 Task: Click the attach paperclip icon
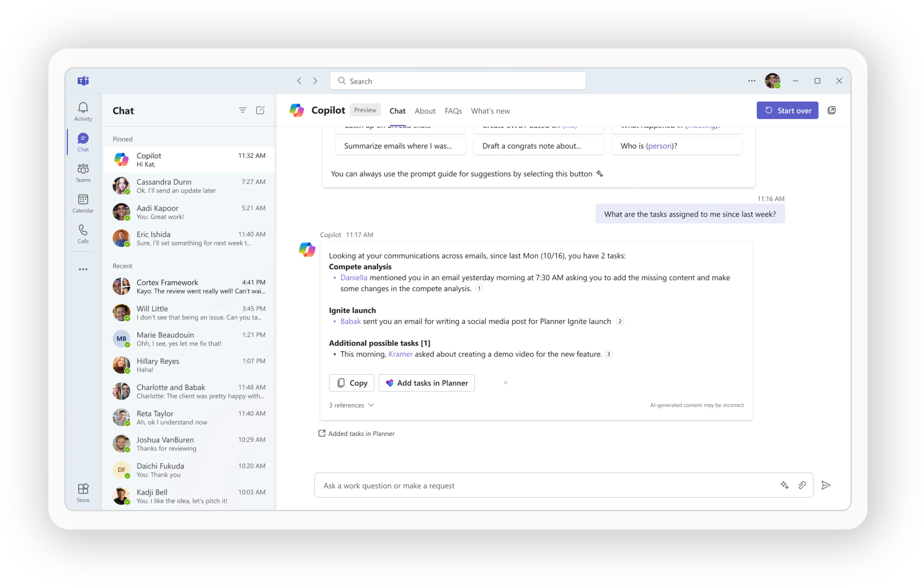[802, 485]
